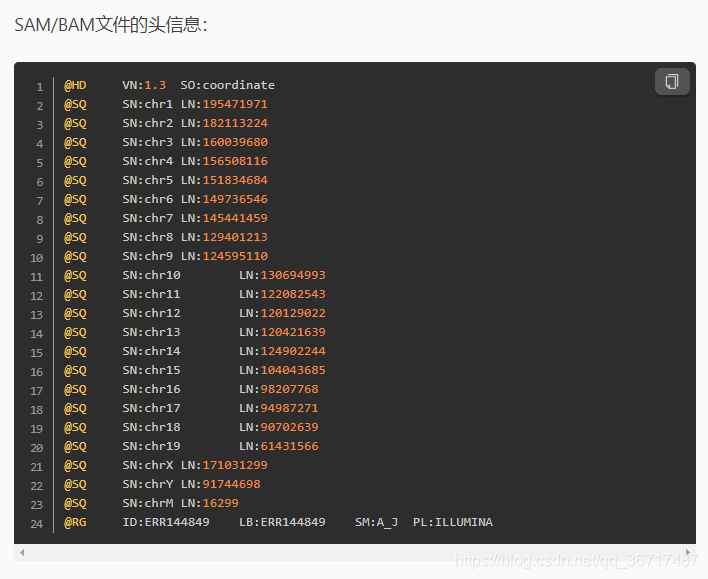The width and height of the screenshot is (708, 579).
Task: Click LB:ERR144849 library field
Action: click(x=282, y=522)
